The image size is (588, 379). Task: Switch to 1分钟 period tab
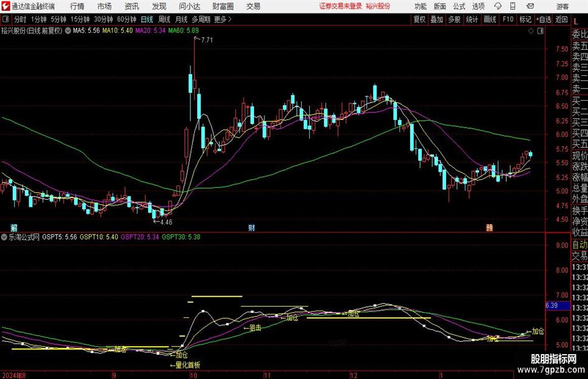point(38,19)
